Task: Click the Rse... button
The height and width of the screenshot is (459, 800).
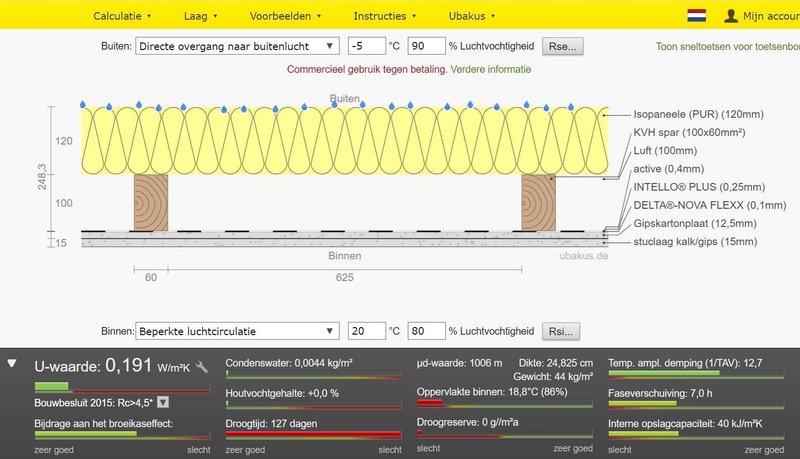Action: [x=563, y=46]
